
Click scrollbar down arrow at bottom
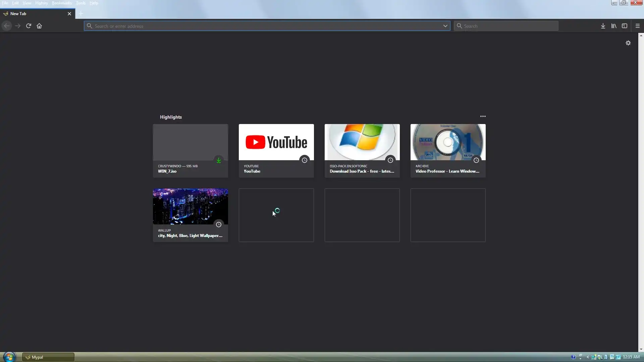click(641, 349)
